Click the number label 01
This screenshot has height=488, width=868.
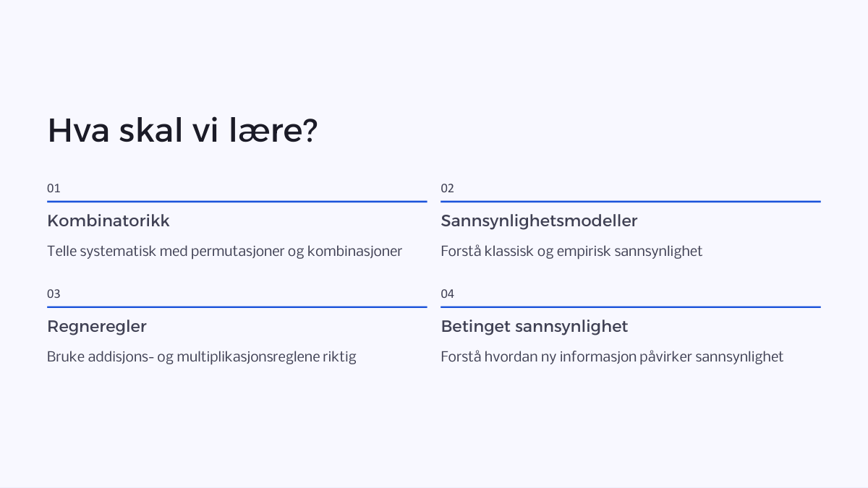click(54, 188)
